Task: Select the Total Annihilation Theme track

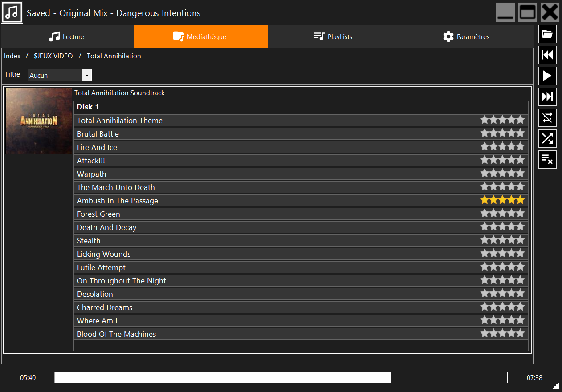Action: pyautogui.click(x=301, y=121)
